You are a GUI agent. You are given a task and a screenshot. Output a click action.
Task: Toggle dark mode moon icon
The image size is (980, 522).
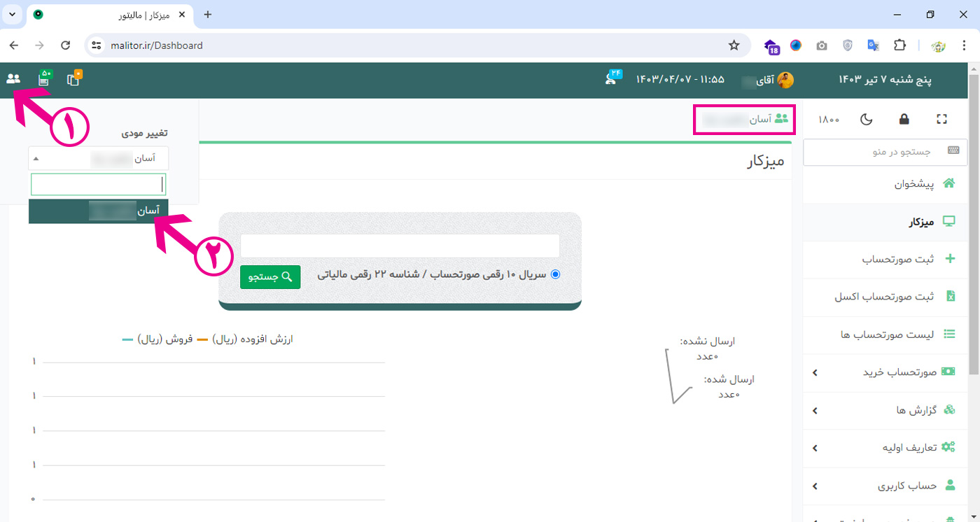point(867,119)
